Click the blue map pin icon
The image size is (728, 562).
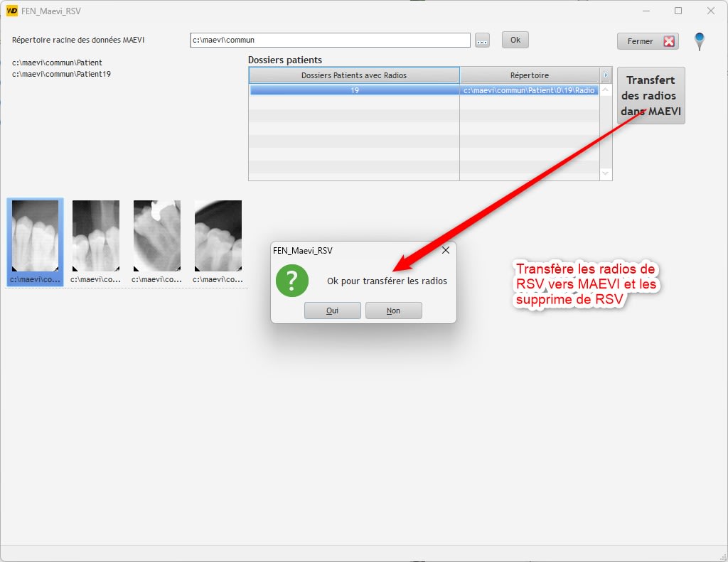pyautogui.click(x=700, y=40)
